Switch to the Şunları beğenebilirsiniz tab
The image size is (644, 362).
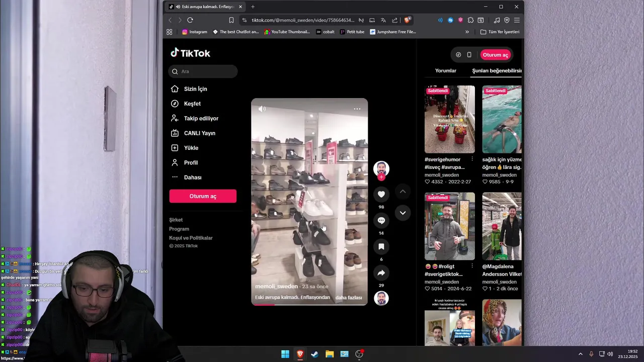497,71
